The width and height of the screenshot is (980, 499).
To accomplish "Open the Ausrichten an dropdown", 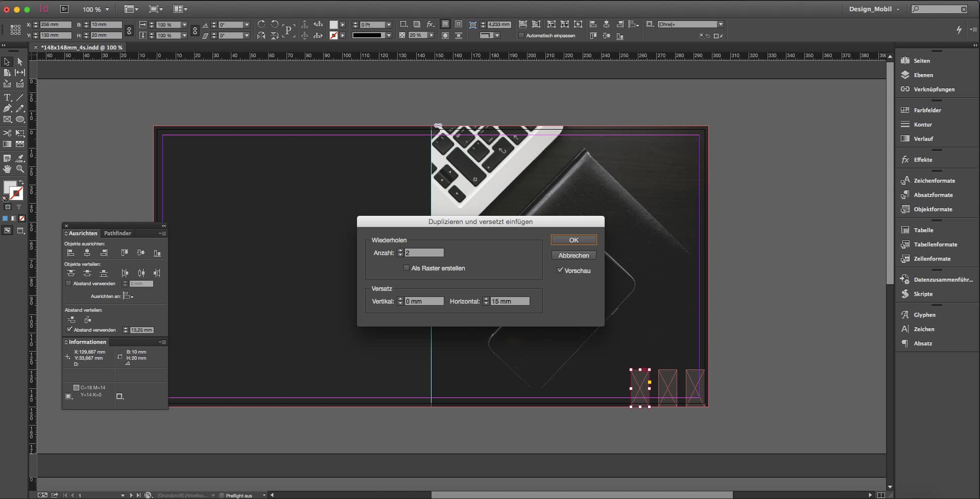I will tap(128, 296).
